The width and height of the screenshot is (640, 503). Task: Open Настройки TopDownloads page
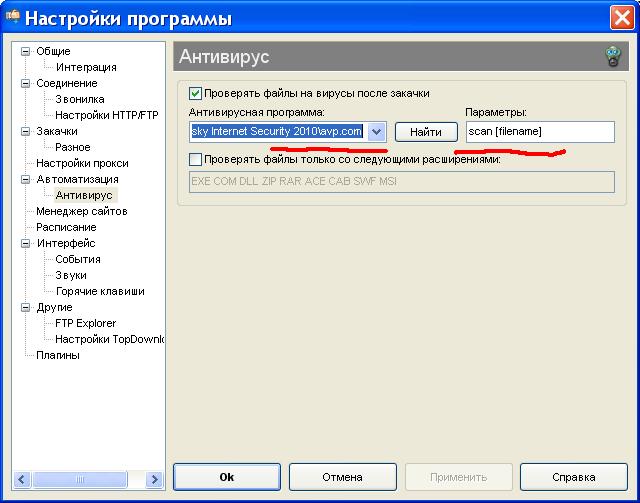109,339
